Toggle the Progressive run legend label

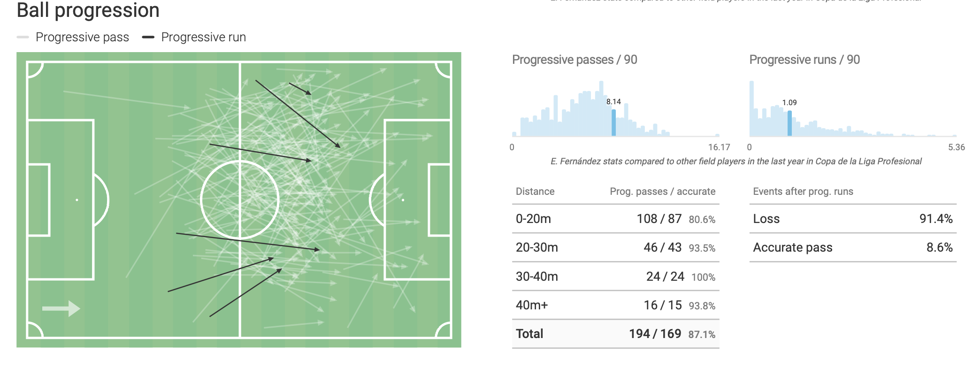203,37
